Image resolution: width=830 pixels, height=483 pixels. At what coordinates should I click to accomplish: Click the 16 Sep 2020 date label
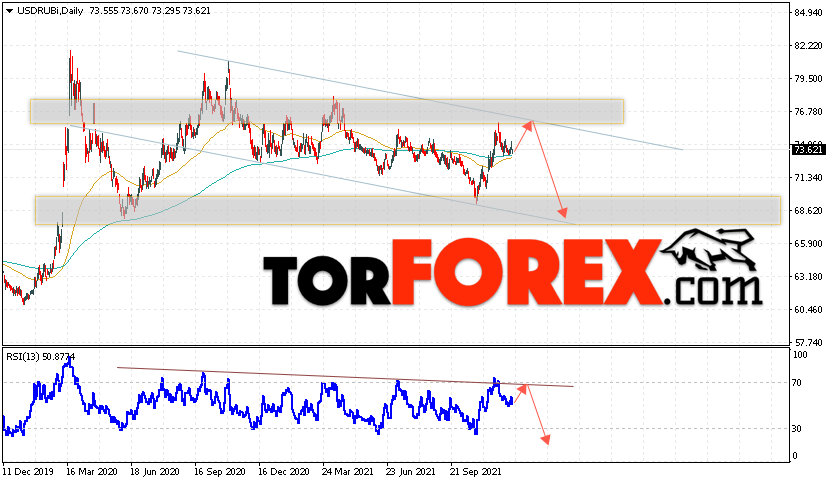[220, 471]
